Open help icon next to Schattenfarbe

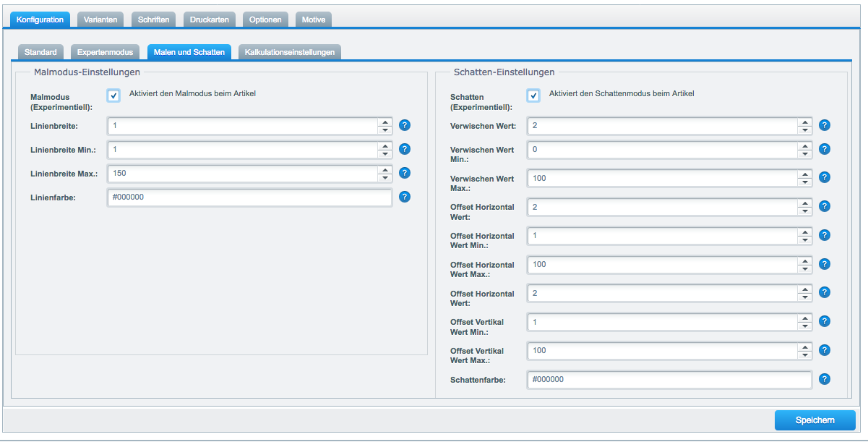825,379
